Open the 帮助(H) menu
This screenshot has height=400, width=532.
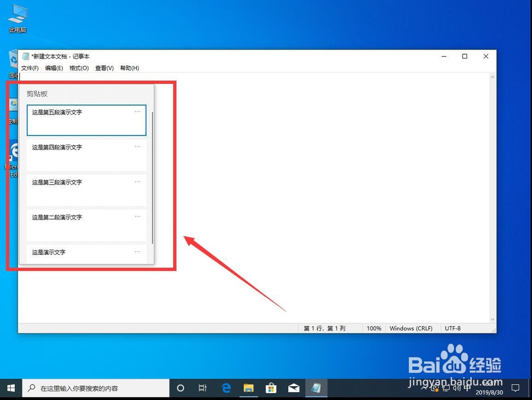[129, 68]
